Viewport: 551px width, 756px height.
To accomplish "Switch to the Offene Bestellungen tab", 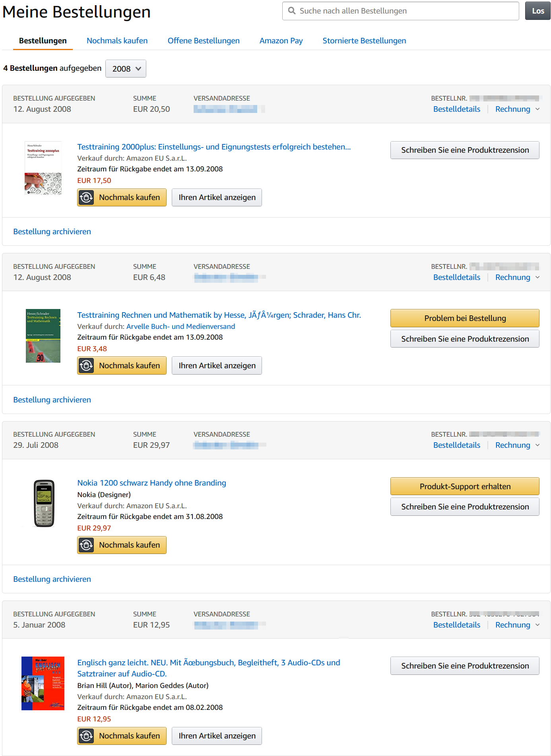I will click(204, 41).
